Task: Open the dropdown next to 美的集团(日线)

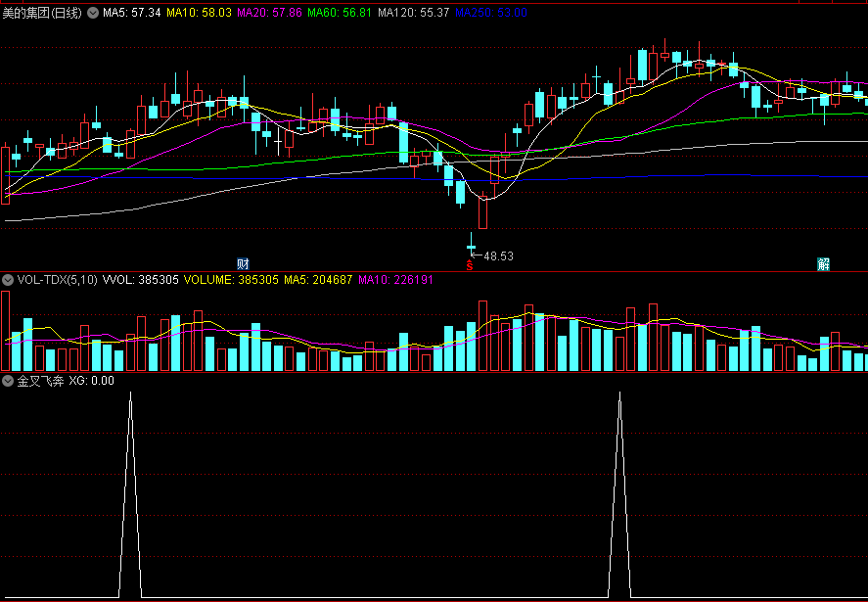Action: (93, 13)
